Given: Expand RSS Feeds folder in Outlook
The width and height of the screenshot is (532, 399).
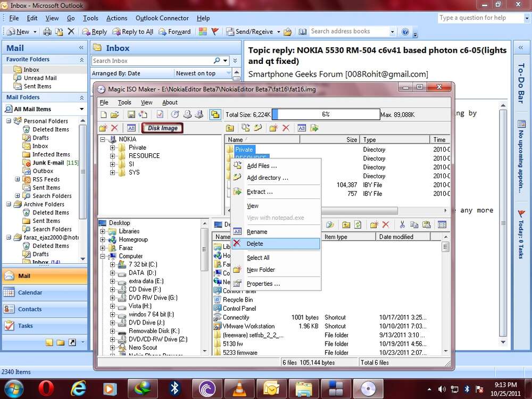Looking at the screenshot, I should [x=18, y=179].
